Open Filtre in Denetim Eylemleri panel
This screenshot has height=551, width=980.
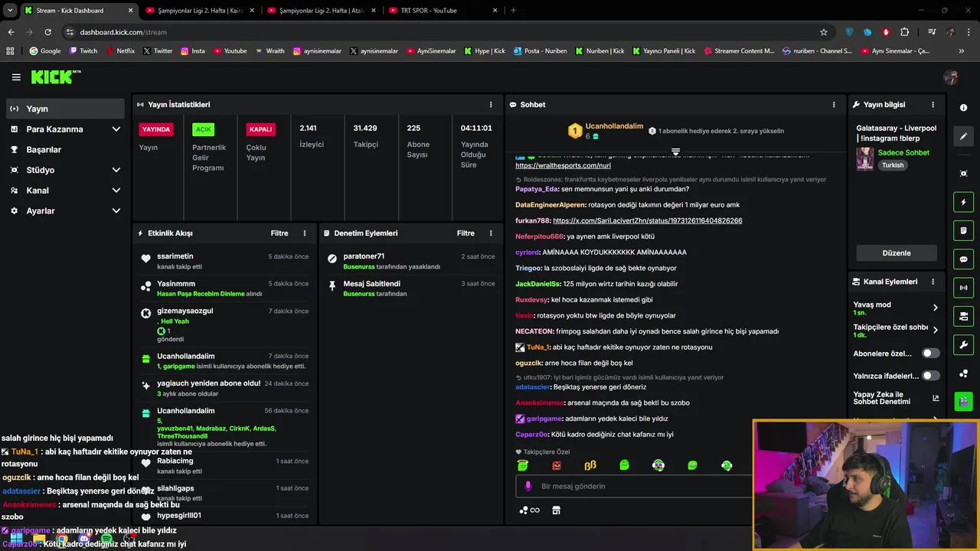coord(465,233)
